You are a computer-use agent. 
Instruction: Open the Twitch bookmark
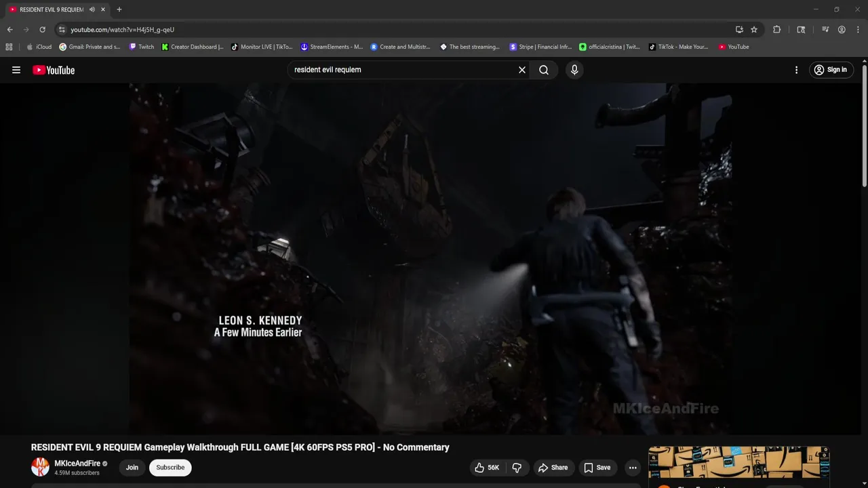pos(142,47)
